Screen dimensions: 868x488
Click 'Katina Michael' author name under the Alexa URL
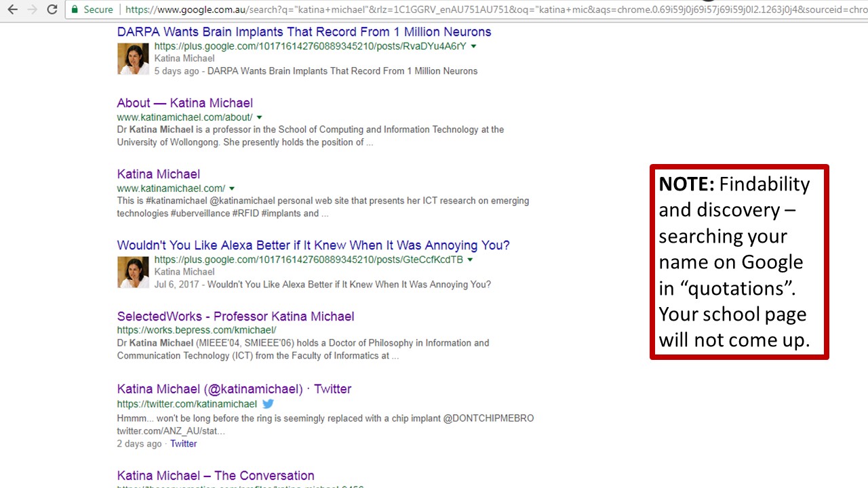(184, 272)
